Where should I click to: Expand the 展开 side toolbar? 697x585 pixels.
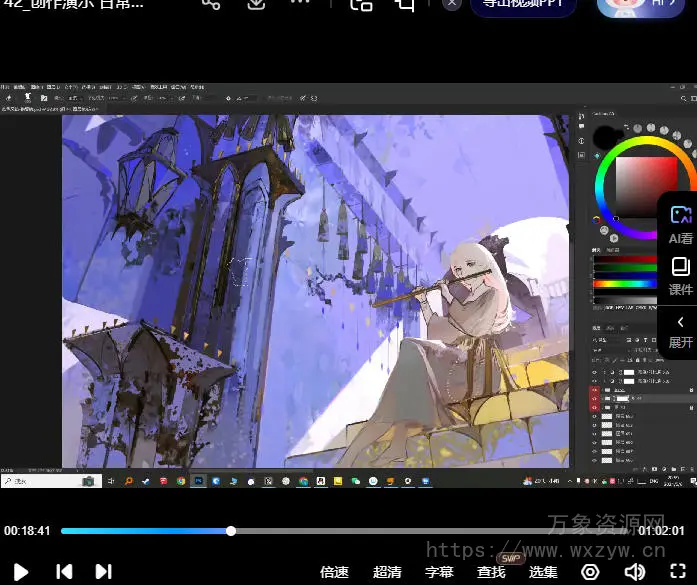click(x=680, y=330)
